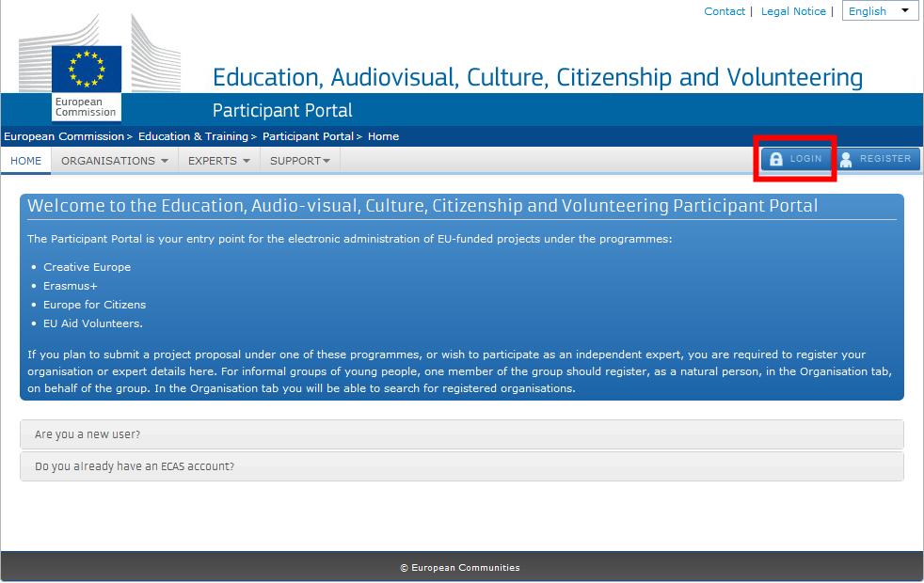Click the padlock icon beside LOGIN
The image size is (924, 583).
(776, 159)
